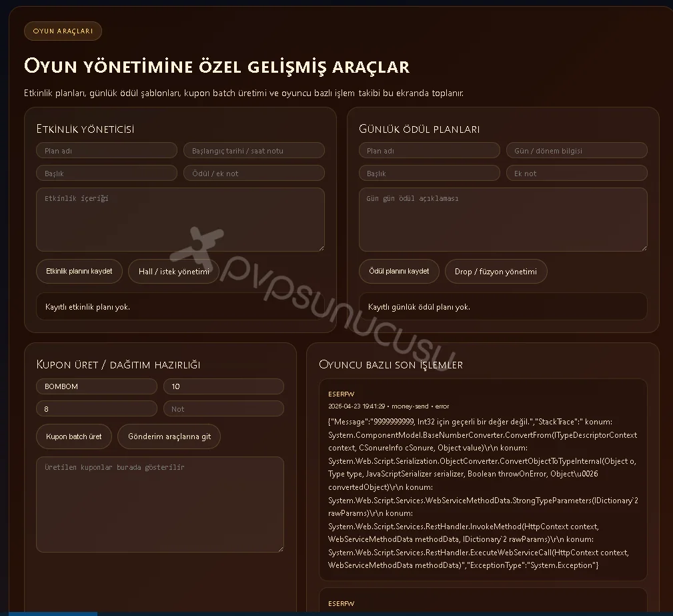Select the Günlük Ödül Başlık field

[430, 173]
